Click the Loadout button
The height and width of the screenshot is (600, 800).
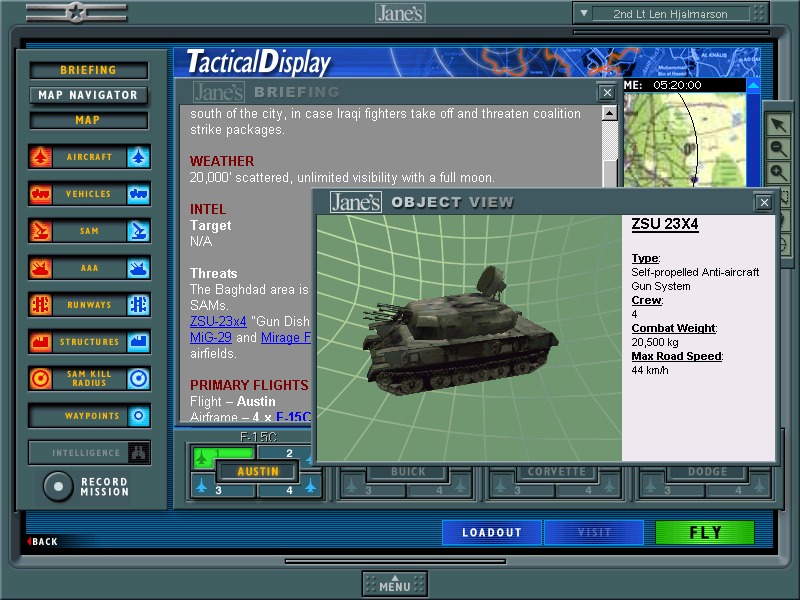click(x=492, y=533)
